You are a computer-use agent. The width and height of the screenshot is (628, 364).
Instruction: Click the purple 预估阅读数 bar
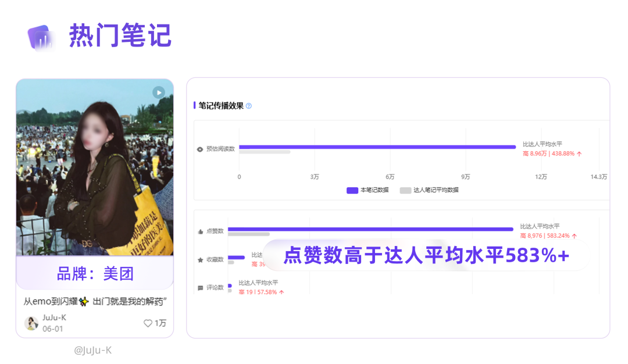(x=377, y=147)
